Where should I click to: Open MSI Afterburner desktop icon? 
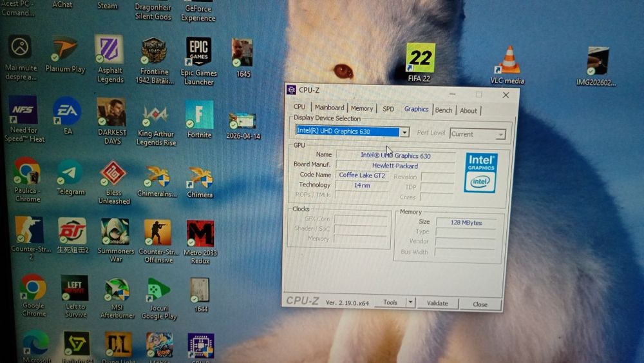(x=117, y=298)
